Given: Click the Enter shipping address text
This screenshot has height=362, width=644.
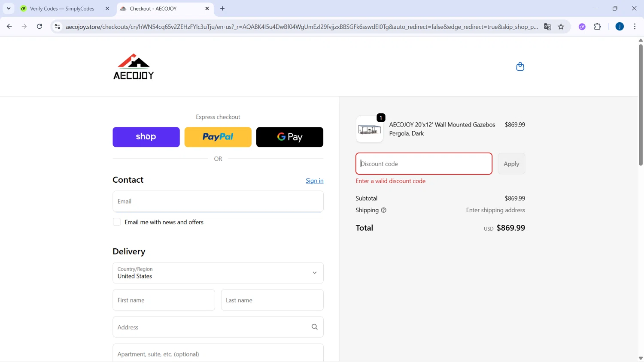Looking at the screenshot, I should click(495, 210).
